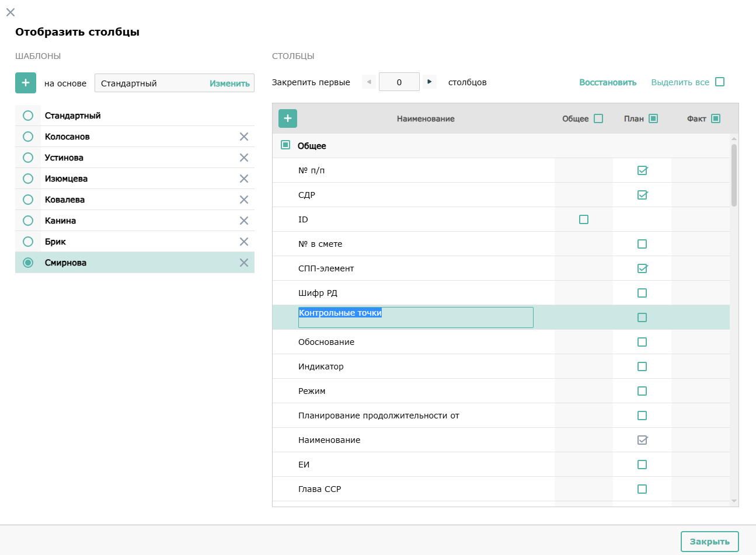
Task: Click the plus icon in columns header
Action: (x=287, y=118)
